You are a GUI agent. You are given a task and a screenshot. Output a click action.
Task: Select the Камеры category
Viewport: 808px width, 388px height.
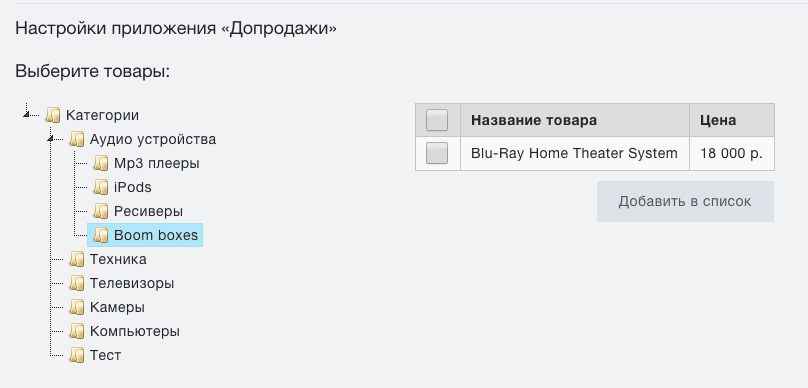(117, 308)
